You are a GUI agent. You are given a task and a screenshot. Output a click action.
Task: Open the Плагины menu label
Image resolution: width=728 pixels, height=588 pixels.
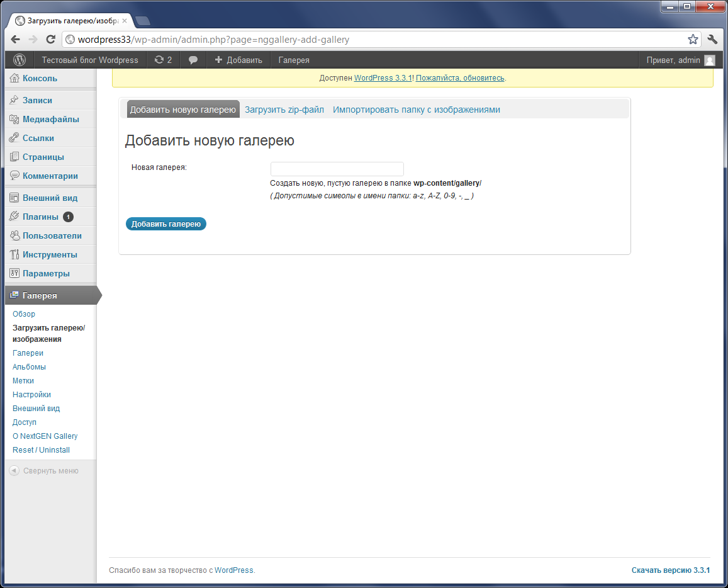click(x=40, y=217)
